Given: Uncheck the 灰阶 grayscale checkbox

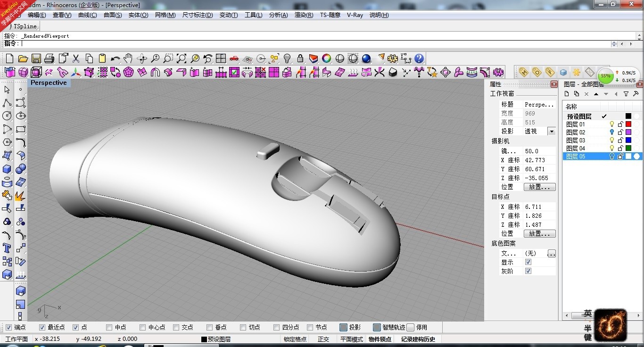Looking at the screenshot, I should click(x=528, y=271).
